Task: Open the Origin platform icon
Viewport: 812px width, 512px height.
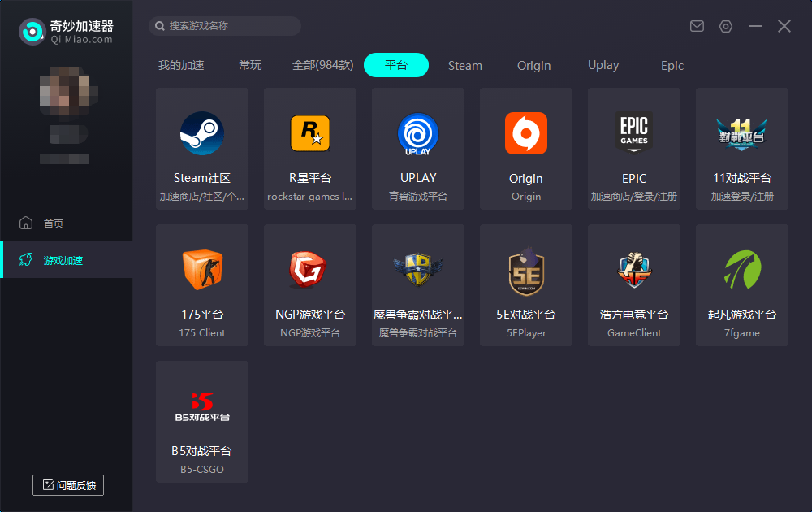Action: coord(525,133)
